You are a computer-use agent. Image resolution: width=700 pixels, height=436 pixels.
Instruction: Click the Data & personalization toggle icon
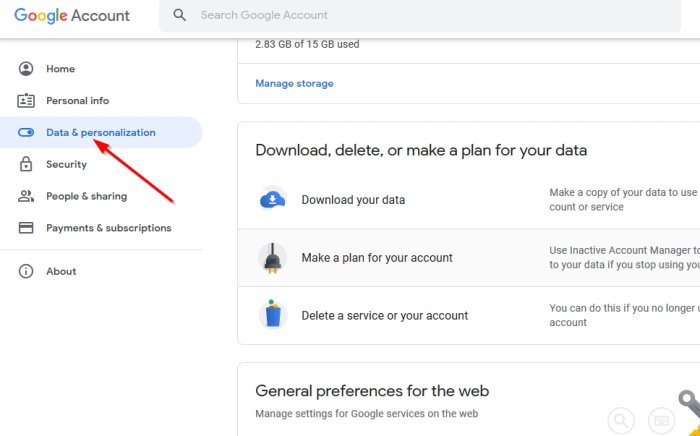tap(26, 133)
